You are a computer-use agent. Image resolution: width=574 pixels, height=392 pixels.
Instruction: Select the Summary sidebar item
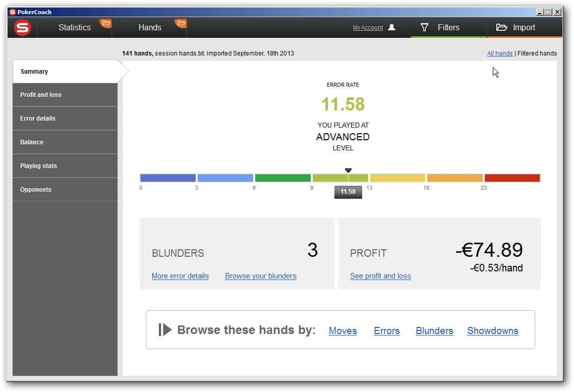(65, 71)
